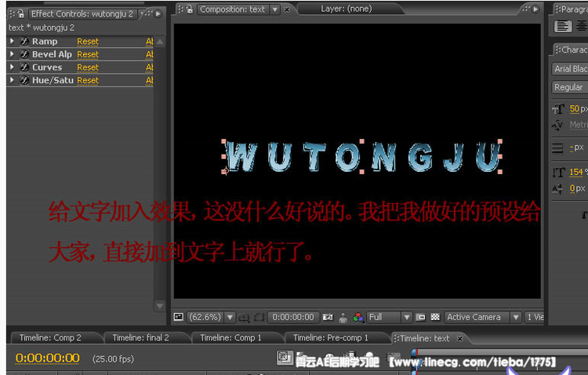Open the Regular font style dropdown

click(571, 87)
